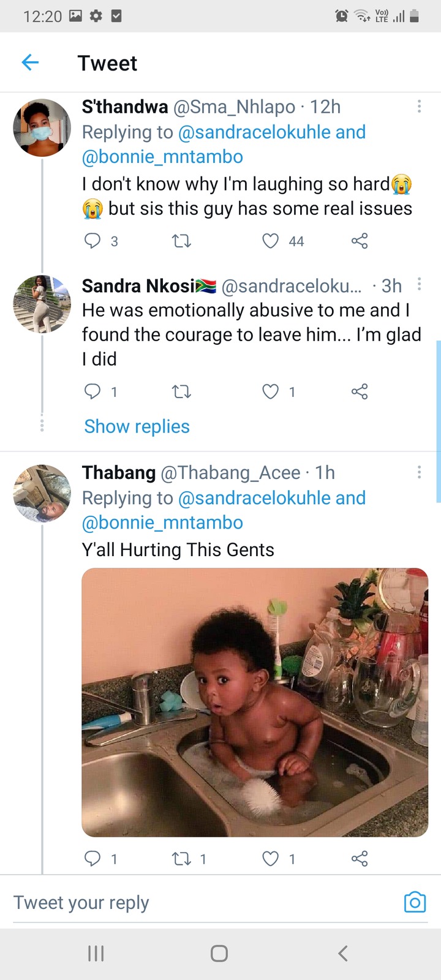Share Thabang's tweet

click(360, 859)
